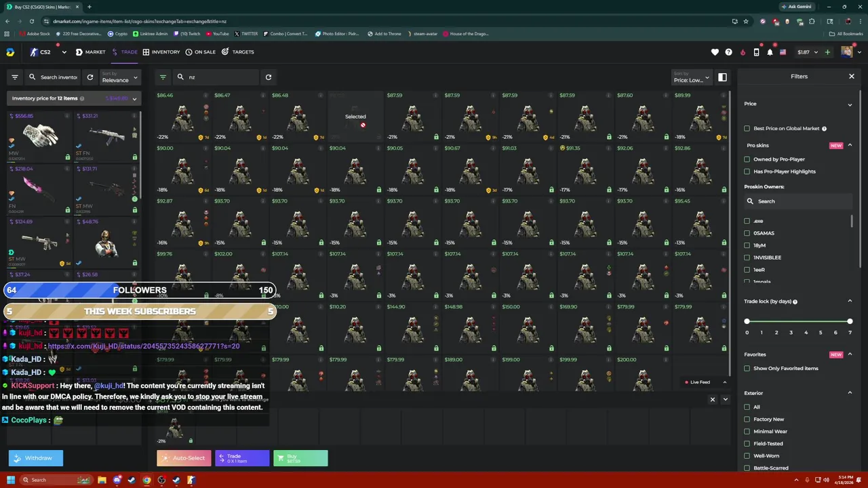Open inventory filter settings icon
The image size is (868, 488).
click(x=14, y=77)
